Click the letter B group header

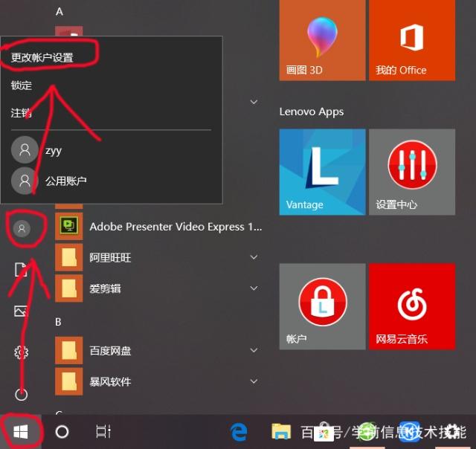tap(58, 322)
